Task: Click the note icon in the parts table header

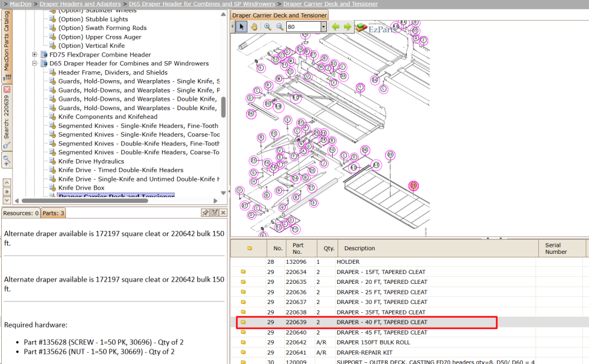Action: [x=250, y=249]
